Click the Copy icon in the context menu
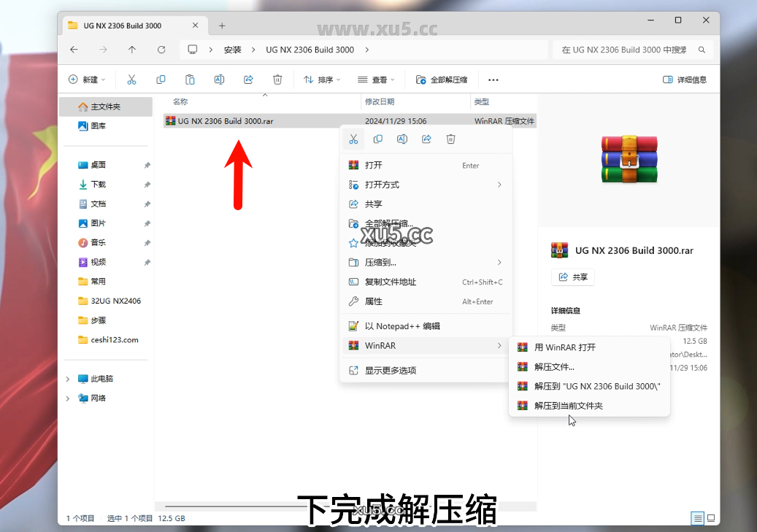Viewport: 757px width, 532px height. [377, 139]
